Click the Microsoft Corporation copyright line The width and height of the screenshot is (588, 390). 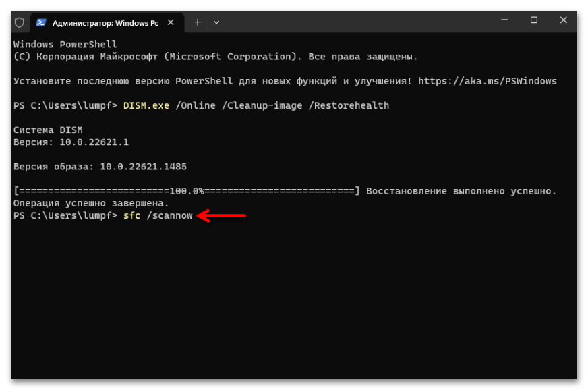215,57
